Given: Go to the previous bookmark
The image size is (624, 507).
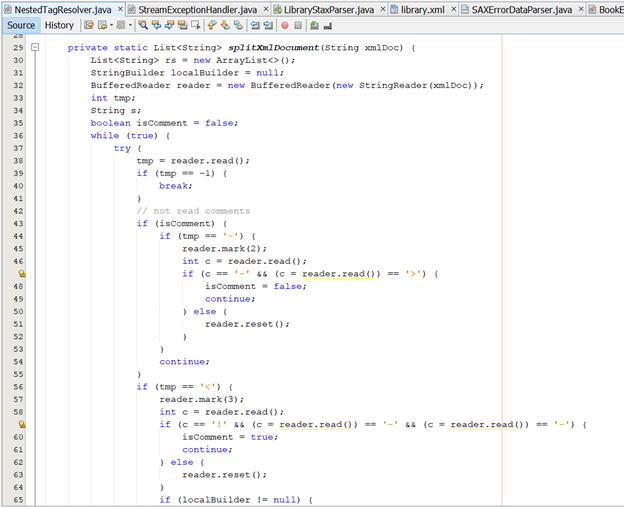Looking at the screenshot, I should coord(212,25).
